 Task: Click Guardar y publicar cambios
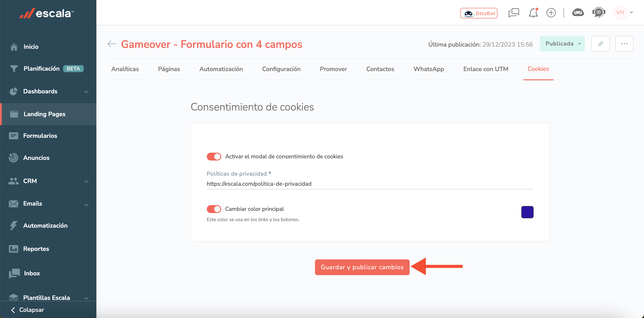pyautogui.click(x=362, y=267)
